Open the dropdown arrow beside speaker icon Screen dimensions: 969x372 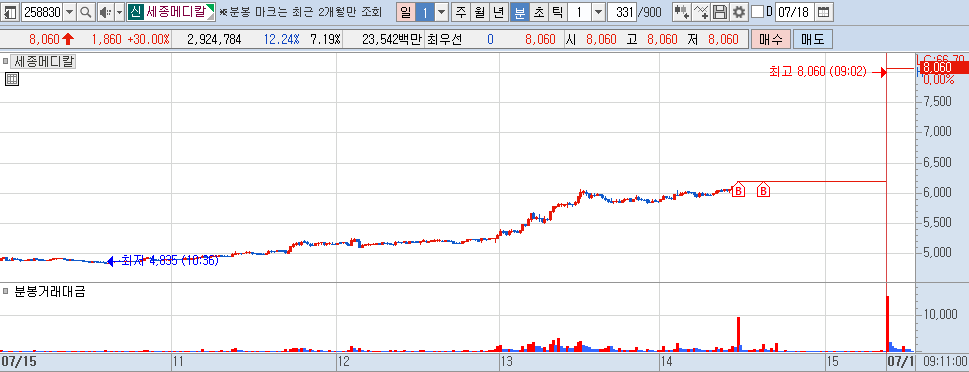119,12
